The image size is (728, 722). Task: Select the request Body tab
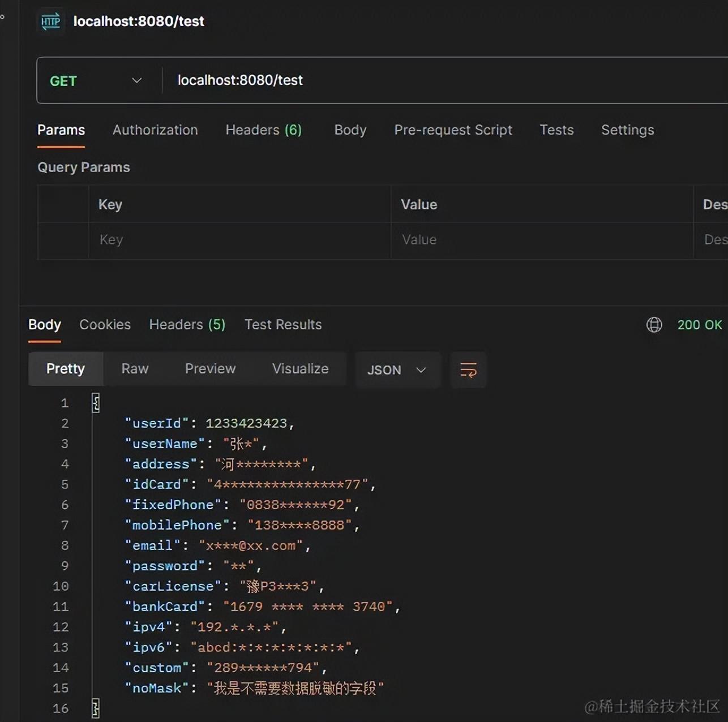point(350,130)
